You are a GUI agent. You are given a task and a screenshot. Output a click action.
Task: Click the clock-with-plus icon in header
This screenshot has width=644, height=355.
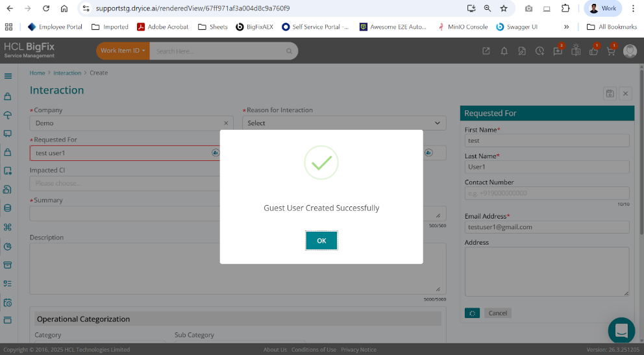tap(539, 51)
